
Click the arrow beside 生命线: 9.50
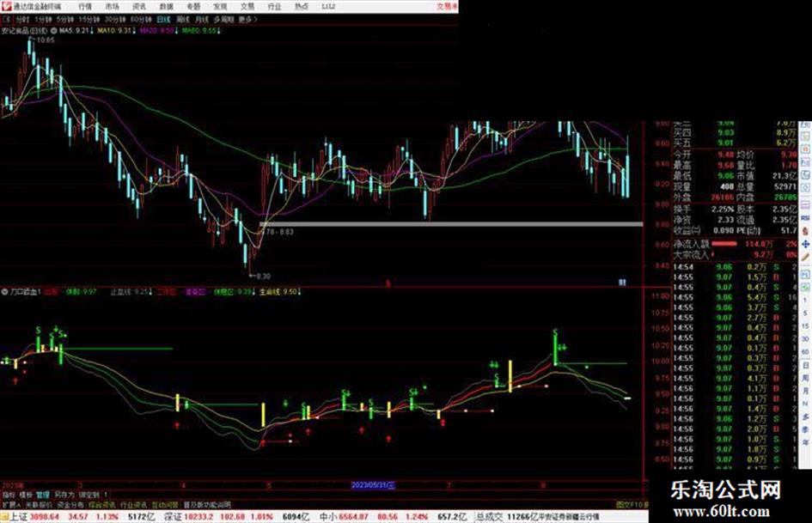tap(300, 292)
